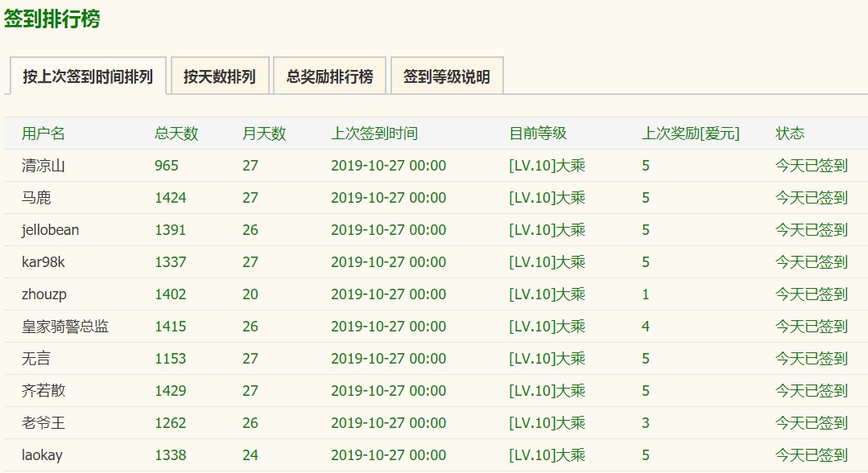868x473 pixels.
Task: Open user 清凉山's profile link
Action: pyautogui.click(x=43, y=166)
